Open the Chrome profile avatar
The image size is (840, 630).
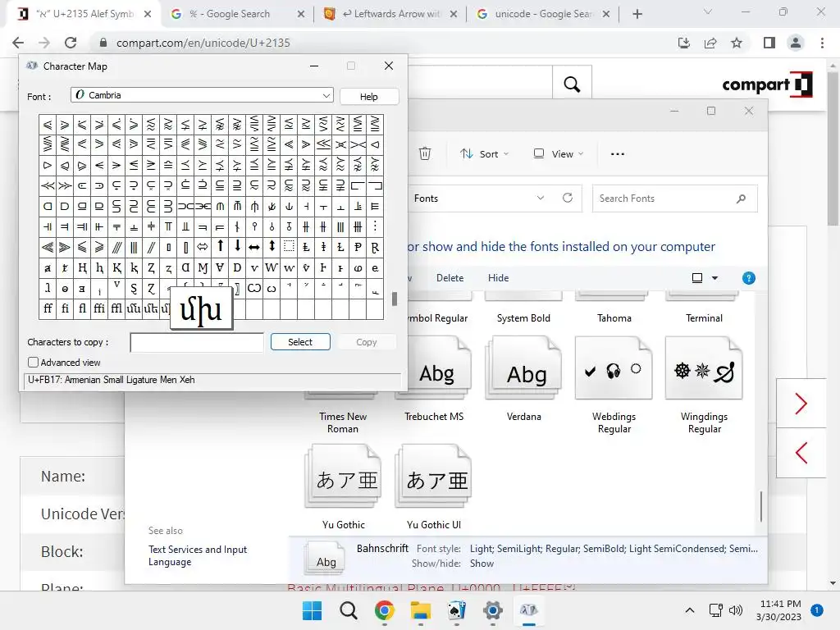796,43
